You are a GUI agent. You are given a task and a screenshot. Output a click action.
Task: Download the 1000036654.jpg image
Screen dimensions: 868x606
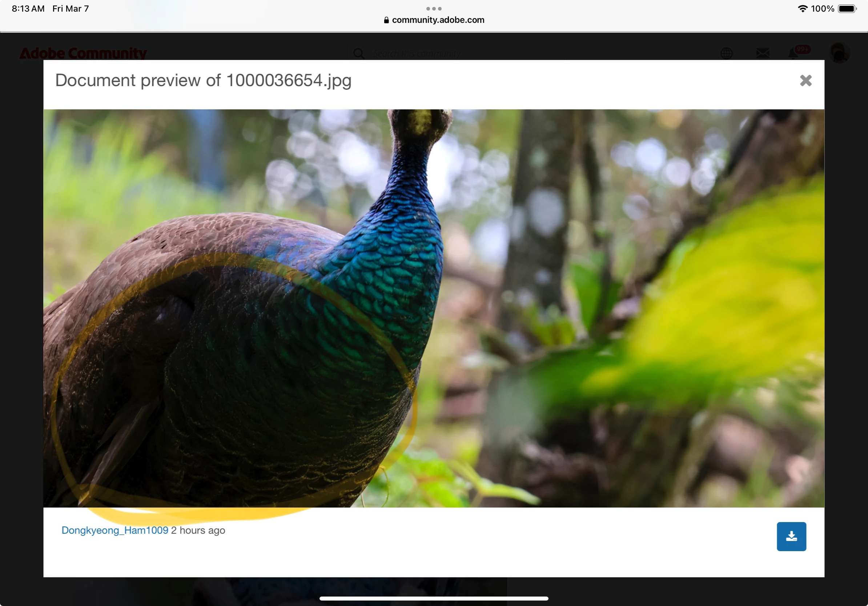point(791,536)
